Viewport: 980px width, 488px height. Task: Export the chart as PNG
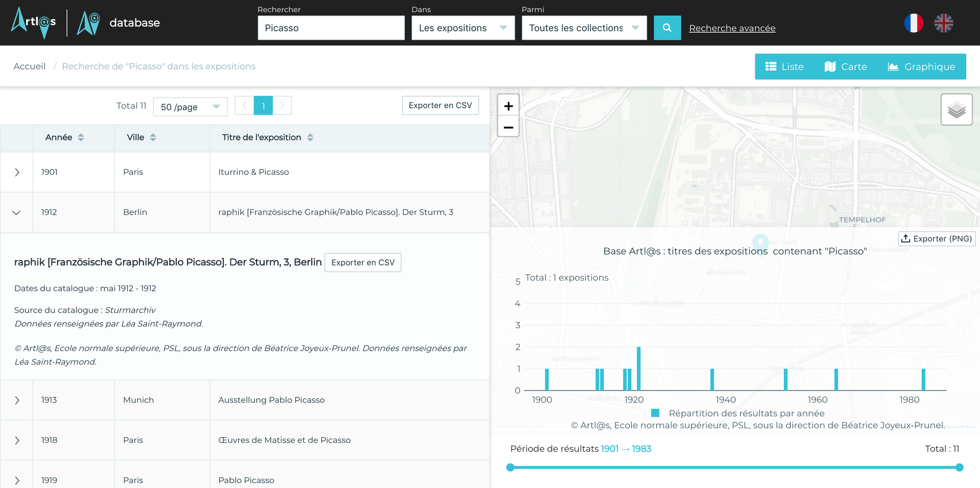[936, 239]
